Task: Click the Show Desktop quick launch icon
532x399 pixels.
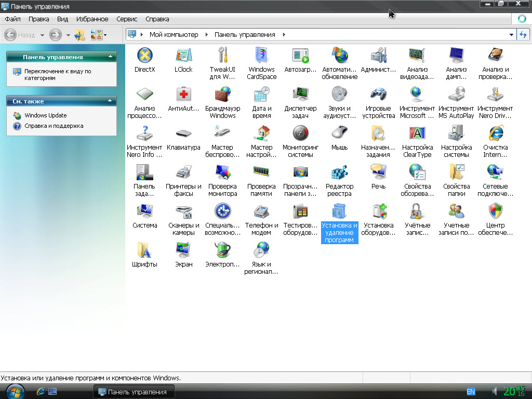Action: click(x=52, y=392)
